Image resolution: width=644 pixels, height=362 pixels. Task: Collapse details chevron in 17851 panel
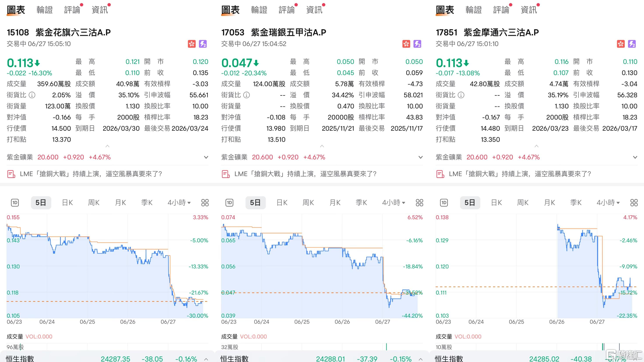[x=537, y=146]
